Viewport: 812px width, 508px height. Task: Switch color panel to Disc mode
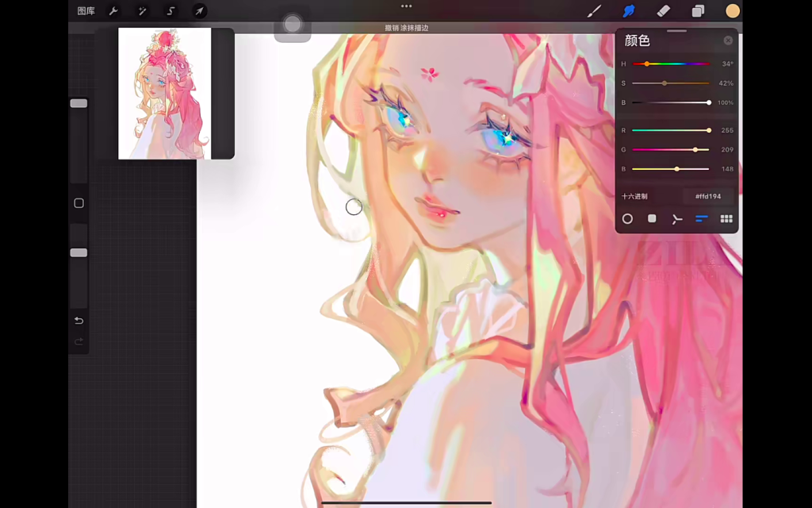point(627,218)
